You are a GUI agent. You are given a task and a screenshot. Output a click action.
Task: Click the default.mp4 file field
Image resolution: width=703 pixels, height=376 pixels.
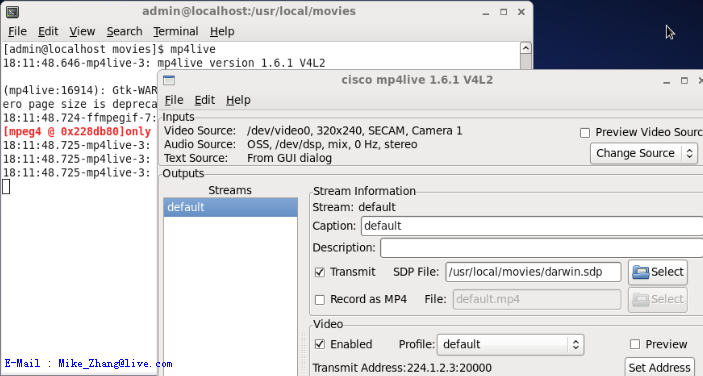coord(537,299)
